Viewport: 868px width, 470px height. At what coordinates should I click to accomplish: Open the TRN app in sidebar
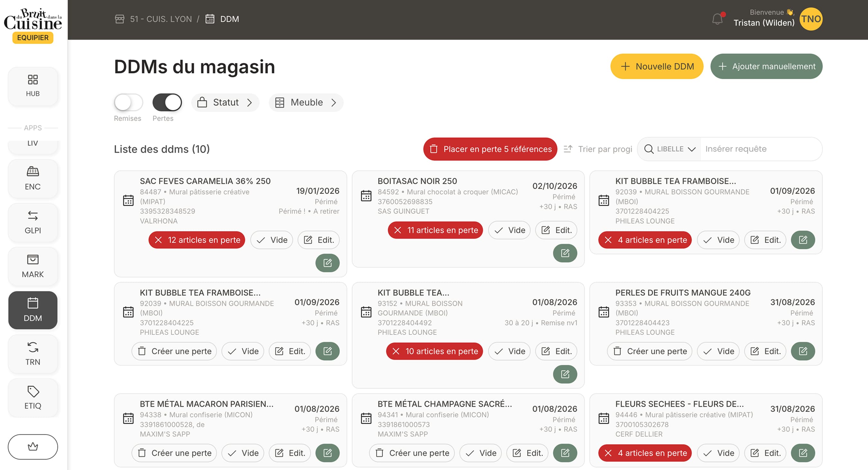33,354
